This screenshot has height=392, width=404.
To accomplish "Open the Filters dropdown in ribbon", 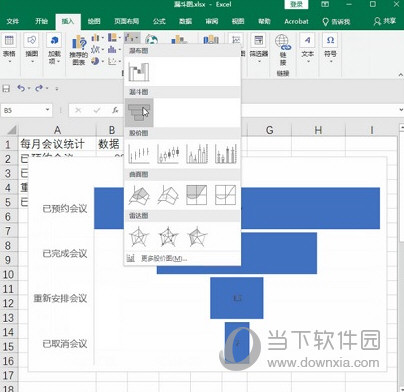I will (x=259, y=49).
